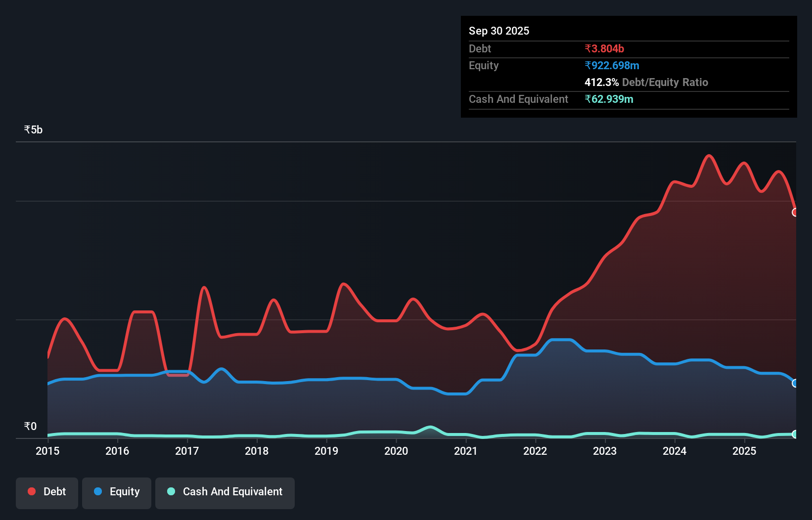This screenshot has width=812, height=520.
Task: Click the Cash And Equivalent legend button
Action: pos(225,492)
